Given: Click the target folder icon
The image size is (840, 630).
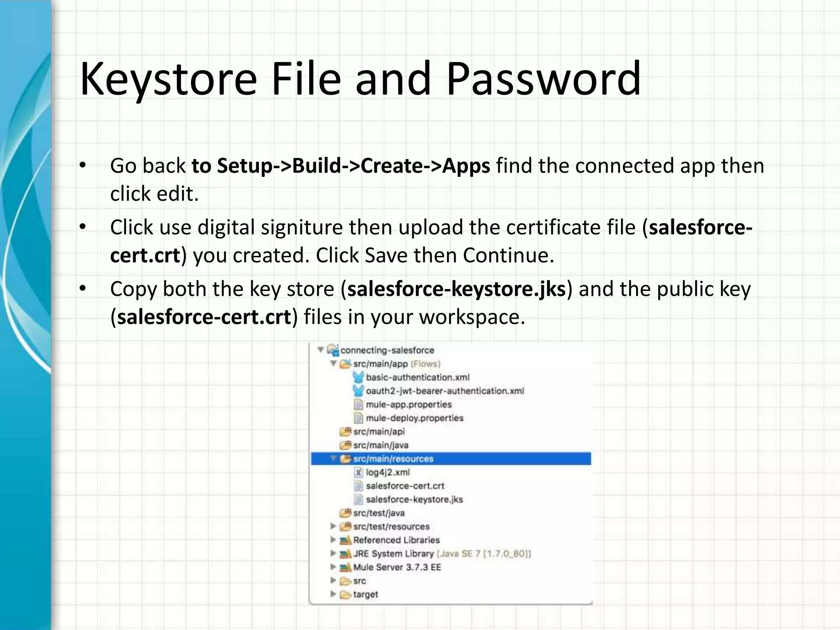Looking at the screenshot, I should coord(346,594).
